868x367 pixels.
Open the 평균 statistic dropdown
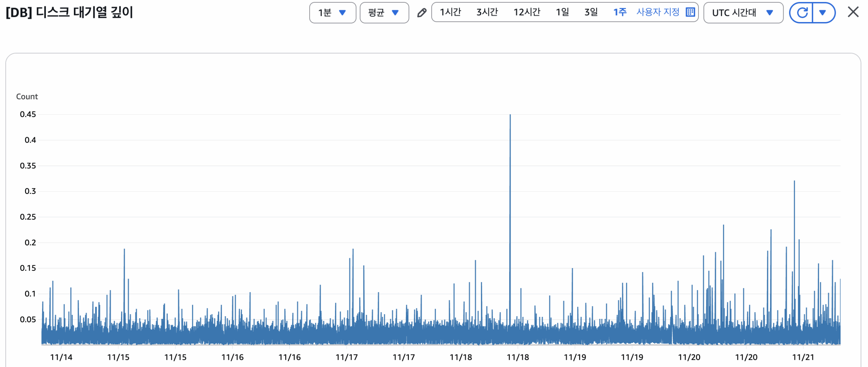point(384,13)
